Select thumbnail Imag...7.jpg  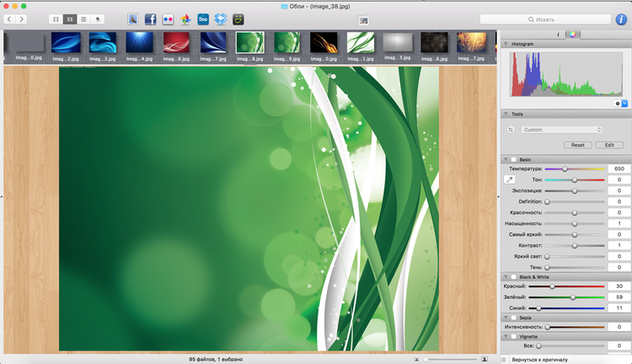213,43
